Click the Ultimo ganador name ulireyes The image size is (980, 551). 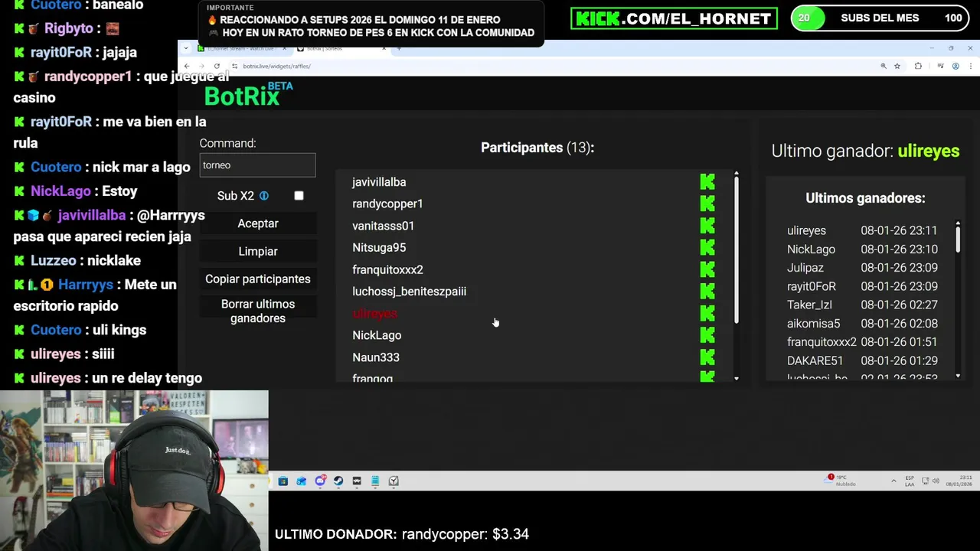click(x=928, y=151)
